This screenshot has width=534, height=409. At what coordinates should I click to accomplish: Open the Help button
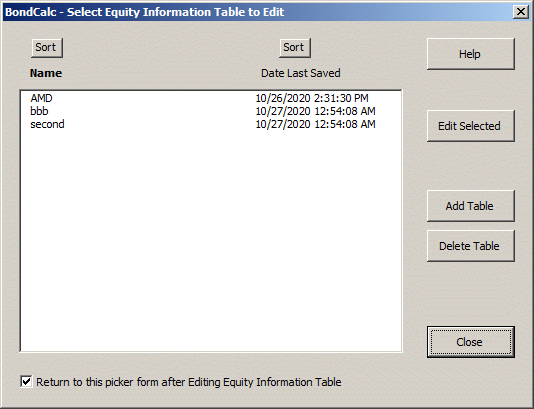[471, 54]
